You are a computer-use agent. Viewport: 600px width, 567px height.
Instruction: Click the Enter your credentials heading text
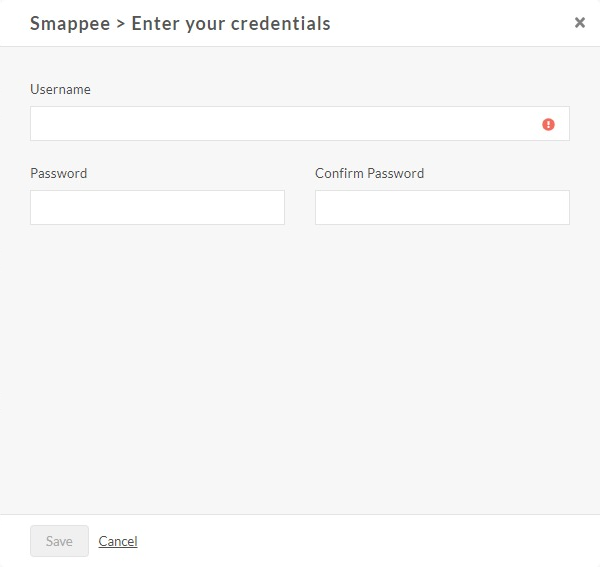(231, 24)
